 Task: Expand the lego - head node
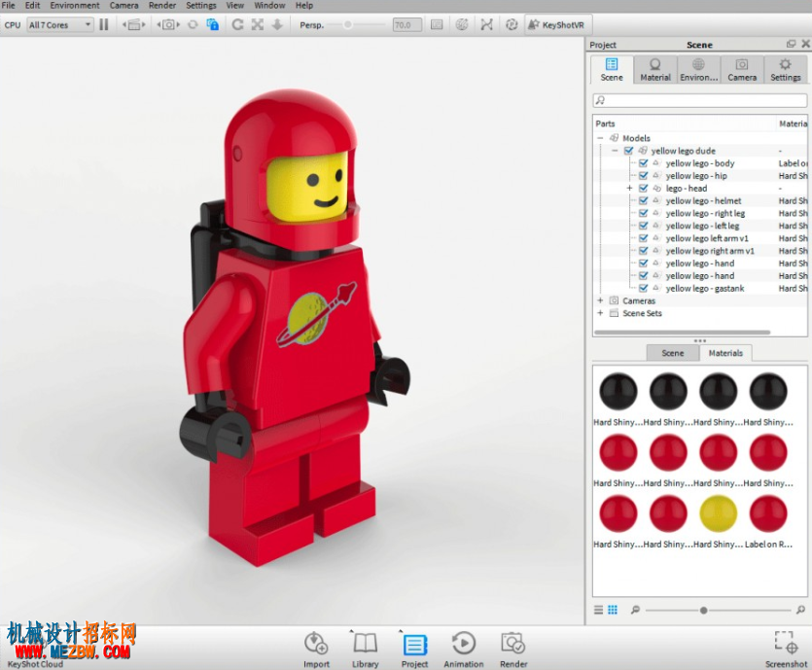coord(629,188)
